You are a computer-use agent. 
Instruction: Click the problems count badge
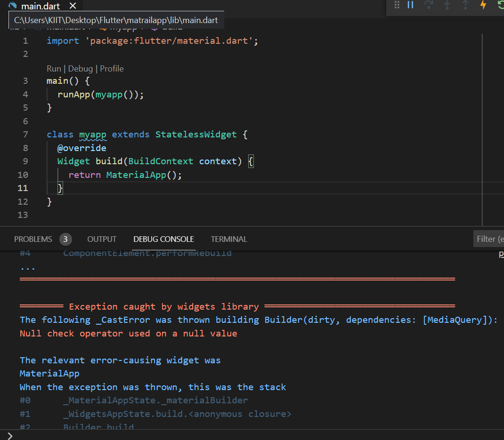click(x=65, y=239)
